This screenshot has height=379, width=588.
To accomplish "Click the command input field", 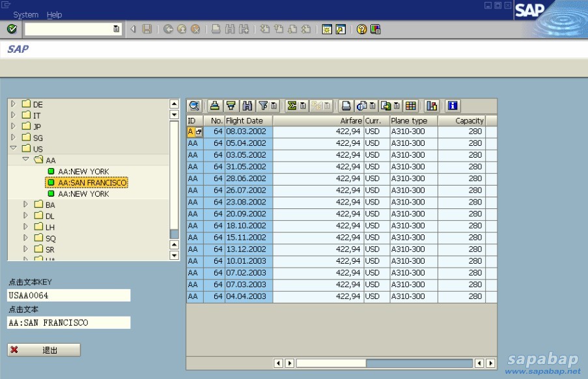I will pos(68,29).
